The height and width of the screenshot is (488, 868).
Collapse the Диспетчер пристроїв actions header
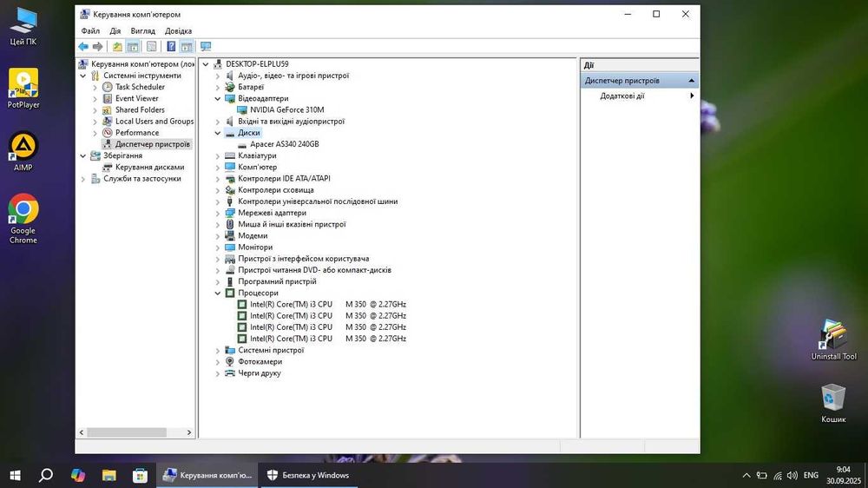[692, 81]
